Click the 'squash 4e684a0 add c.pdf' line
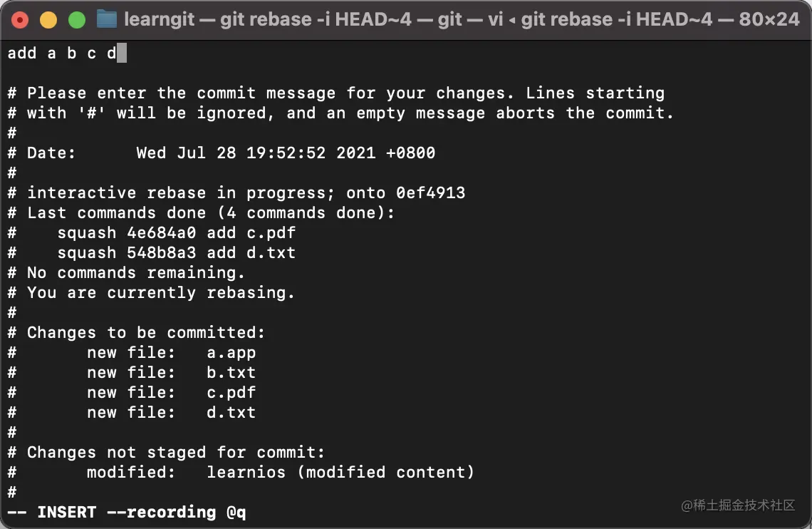This screenshot has height=529, width=812. (177, 232)
